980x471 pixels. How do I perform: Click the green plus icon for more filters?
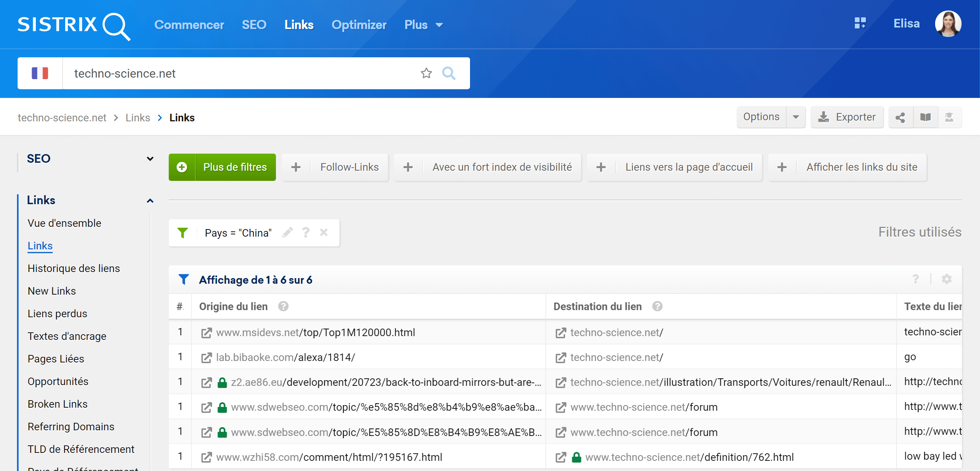pos(182,167)
